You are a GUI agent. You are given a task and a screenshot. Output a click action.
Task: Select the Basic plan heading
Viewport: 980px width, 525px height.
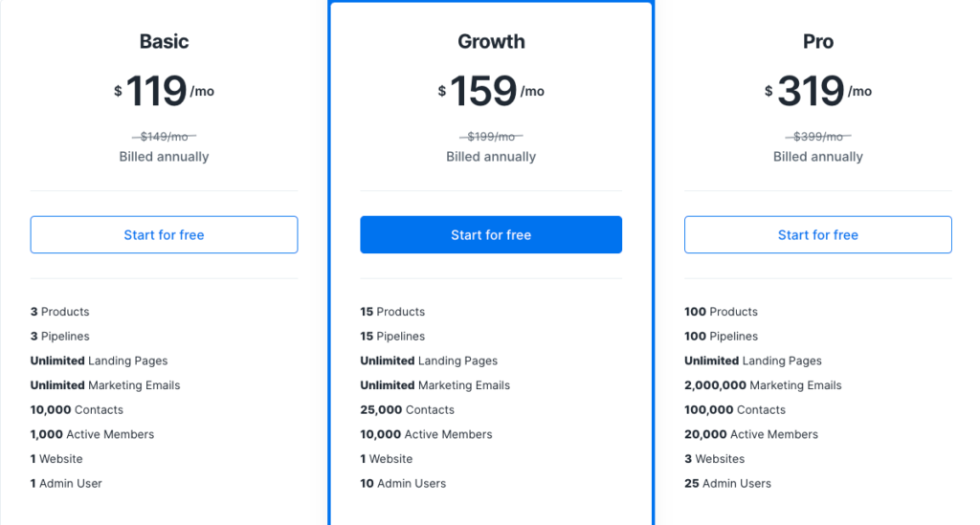[164, 41]
